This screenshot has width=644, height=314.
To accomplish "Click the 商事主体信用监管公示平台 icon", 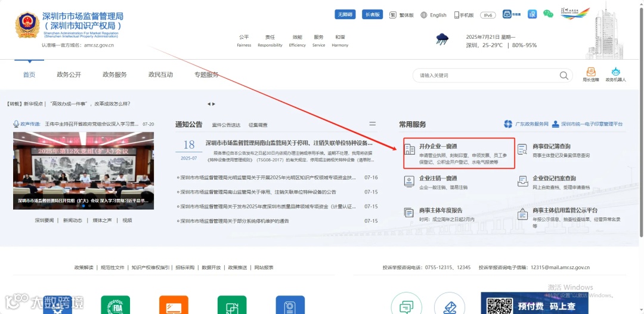I will 522,214.
